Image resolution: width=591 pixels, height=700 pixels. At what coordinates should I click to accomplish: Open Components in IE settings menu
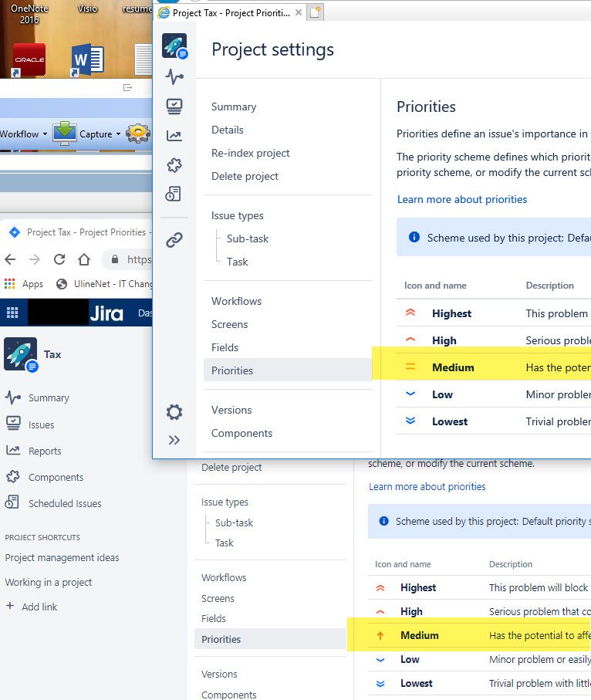click(x=242, y=434)
